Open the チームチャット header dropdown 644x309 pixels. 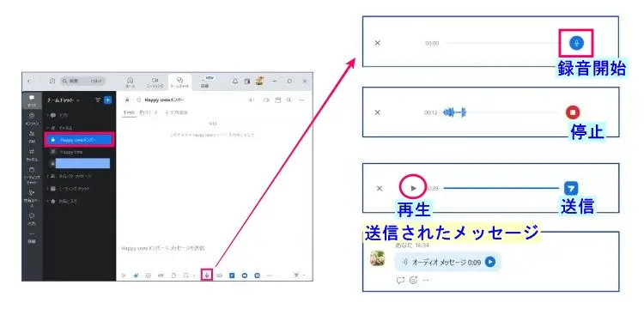pos(63,100)
